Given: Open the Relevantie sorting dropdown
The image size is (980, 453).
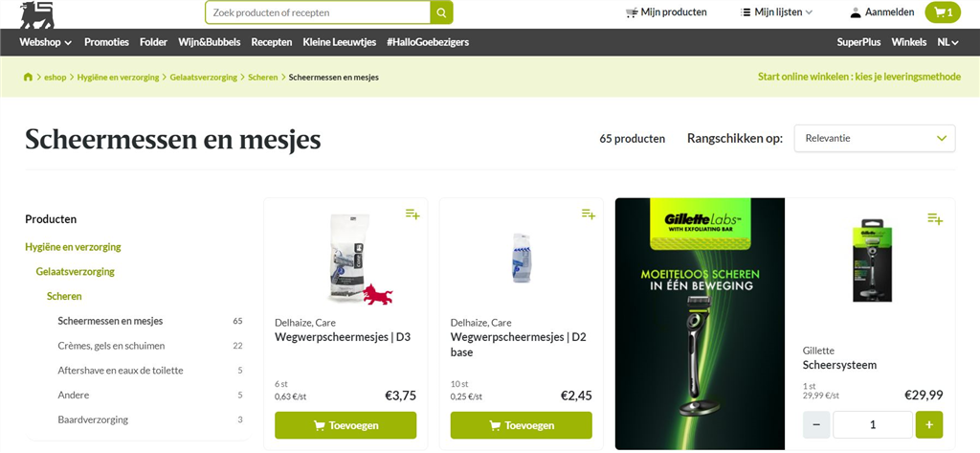Looking at the screenshot, I should 875,138.
